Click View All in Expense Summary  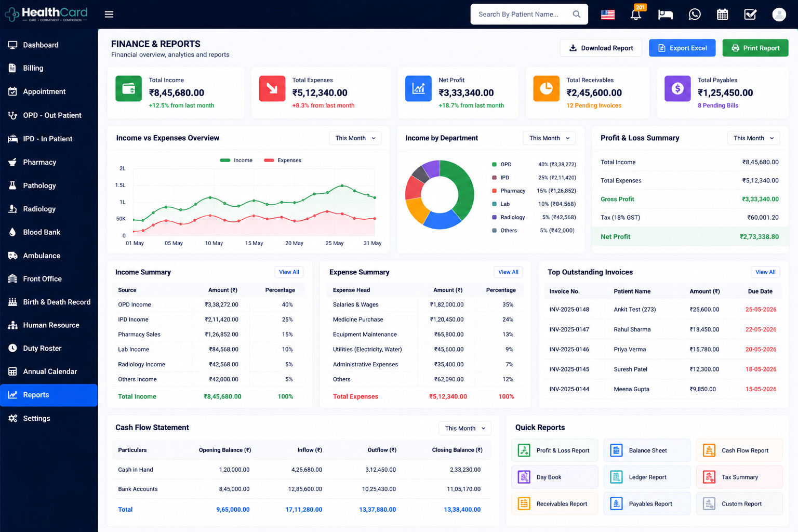point(508,272)
